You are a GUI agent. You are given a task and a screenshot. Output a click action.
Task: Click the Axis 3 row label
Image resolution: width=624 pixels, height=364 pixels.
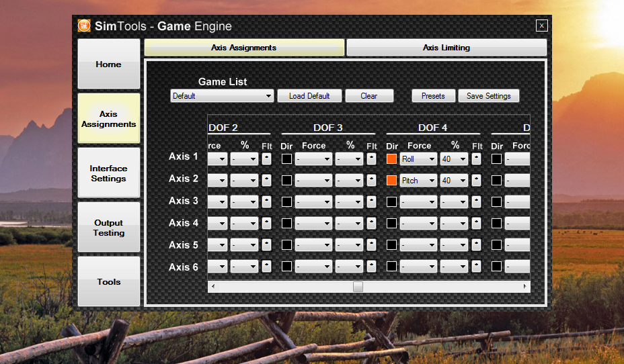pyautogui.click(x=183, y=201)
